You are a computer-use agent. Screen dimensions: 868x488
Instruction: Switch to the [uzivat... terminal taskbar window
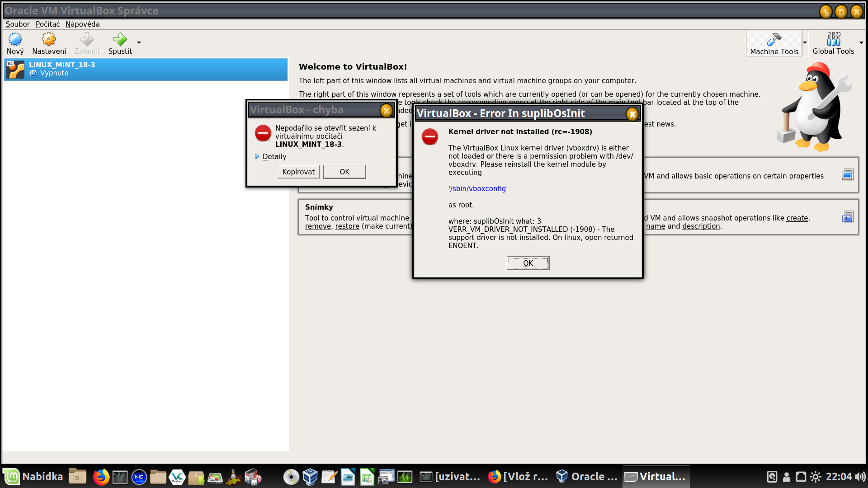click(450, 477)
